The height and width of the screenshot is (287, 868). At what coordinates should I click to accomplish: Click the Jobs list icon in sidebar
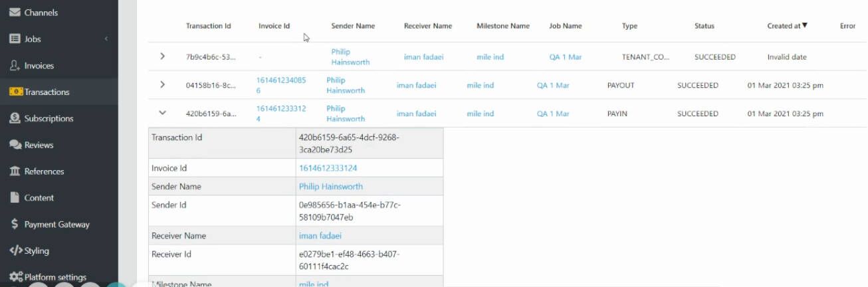15,39
